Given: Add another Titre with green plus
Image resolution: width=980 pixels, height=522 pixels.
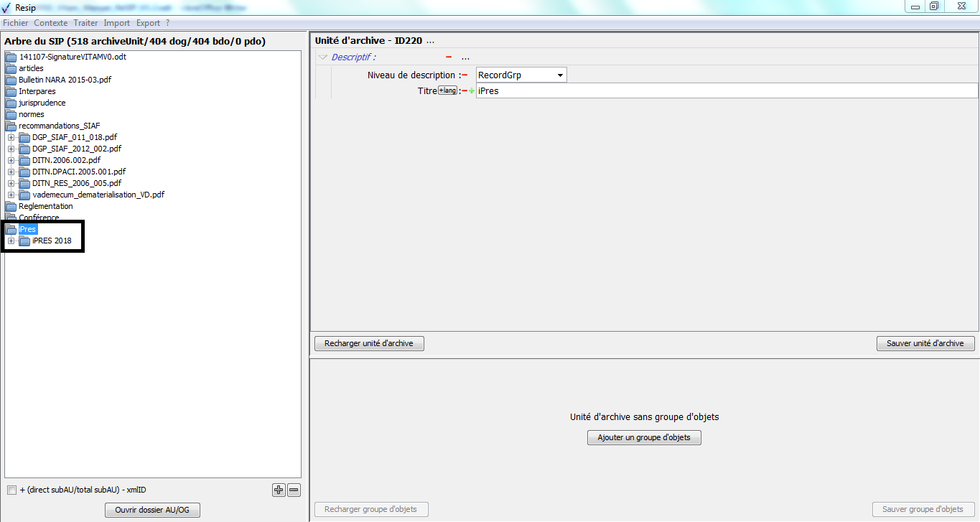Looking at the screenshot, I should [x=472, y=91].
